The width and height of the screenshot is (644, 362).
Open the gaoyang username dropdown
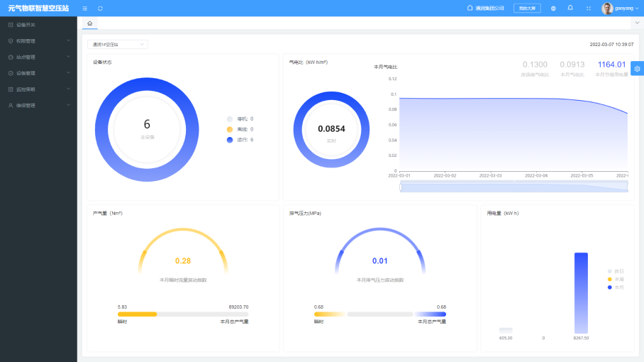[x=628, y=9]
